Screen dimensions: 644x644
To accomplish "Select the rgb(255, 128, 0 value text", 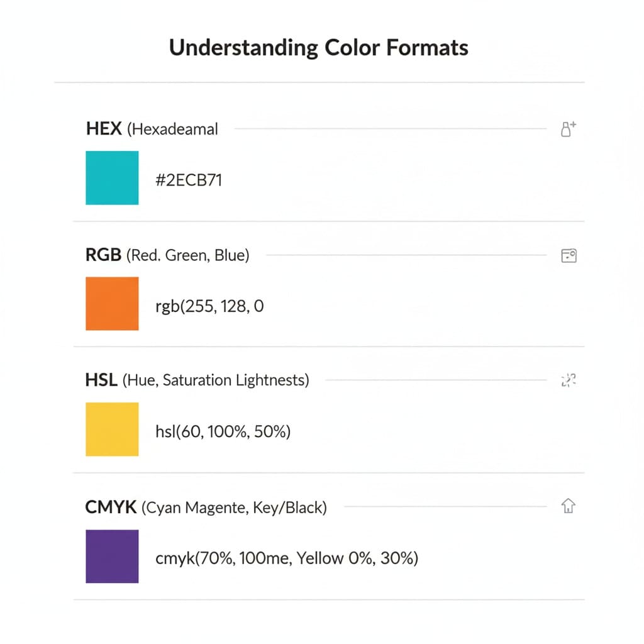I will pos(209,307).
